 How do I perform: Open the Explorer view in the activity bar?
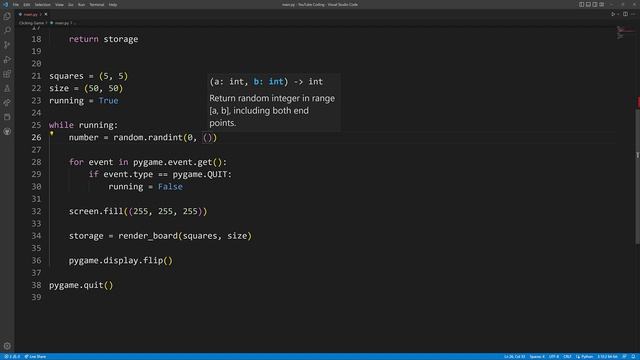tap(7, 16)
